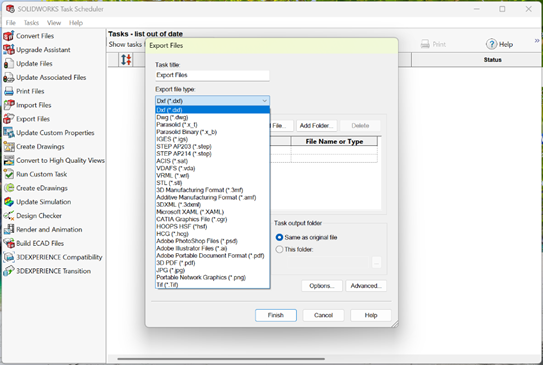Viewport: 543px width, 365px height.
Task: Open Upgrade Assistant icon
Action: [9, 50]
